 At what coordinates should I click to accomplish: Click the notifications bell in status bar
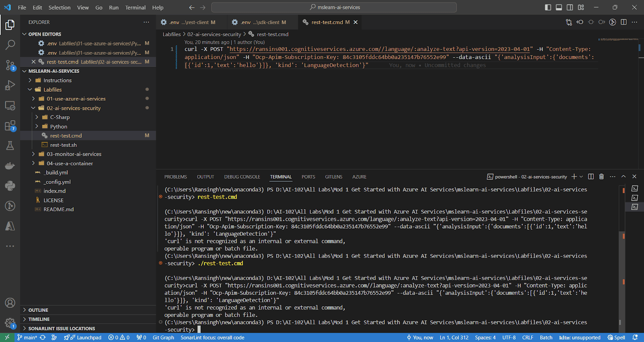(x=635, y=338)
